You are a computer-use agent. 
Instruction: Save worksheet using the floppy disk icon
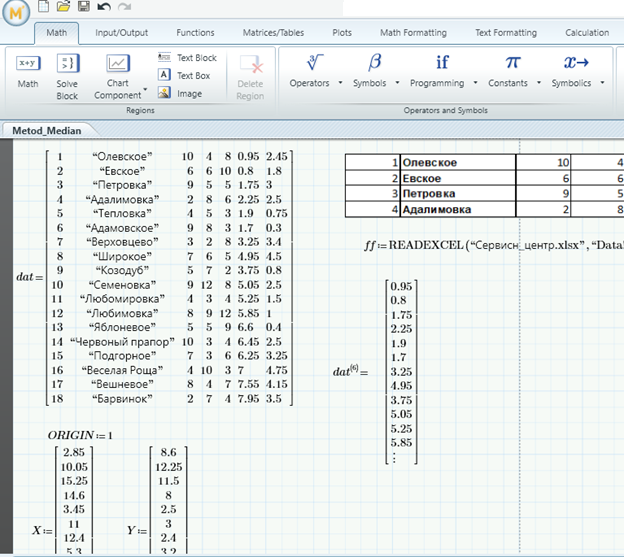[x=83, y=7]
